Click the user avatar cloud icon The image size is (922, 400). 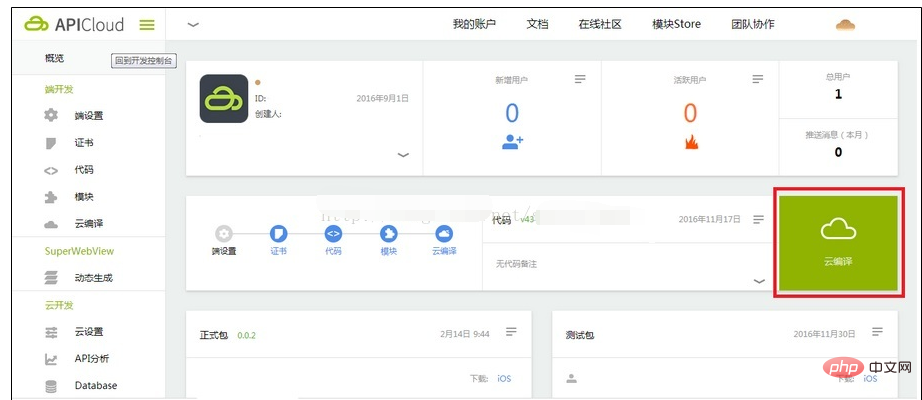pos(845,25)
